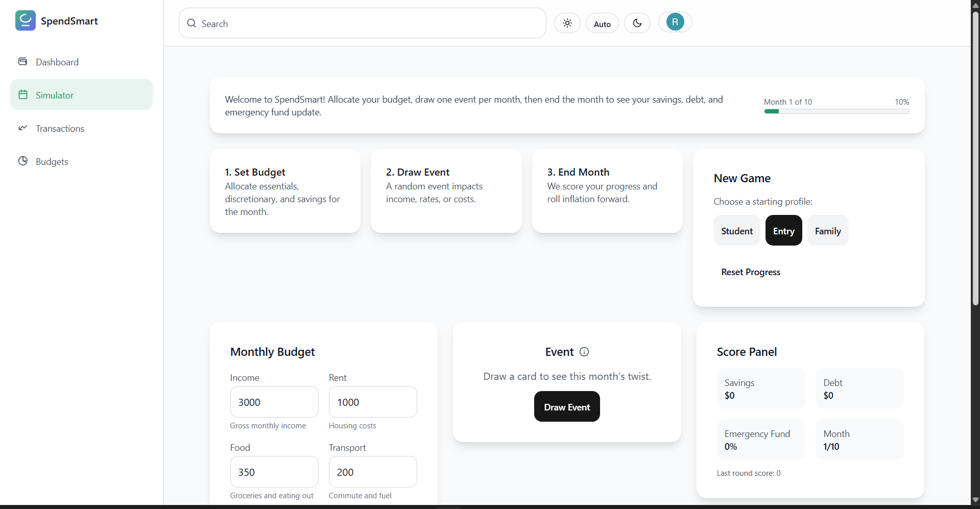Click the SpendSmart brand name
The height and width of the screenshot is (509, 980).
click(x=69, y=21)
